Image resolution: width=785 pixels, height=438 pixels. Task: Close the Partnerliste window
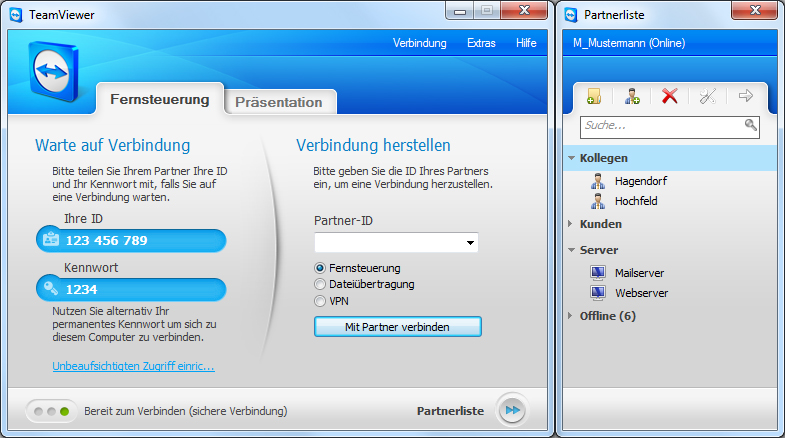click(755, 11)
